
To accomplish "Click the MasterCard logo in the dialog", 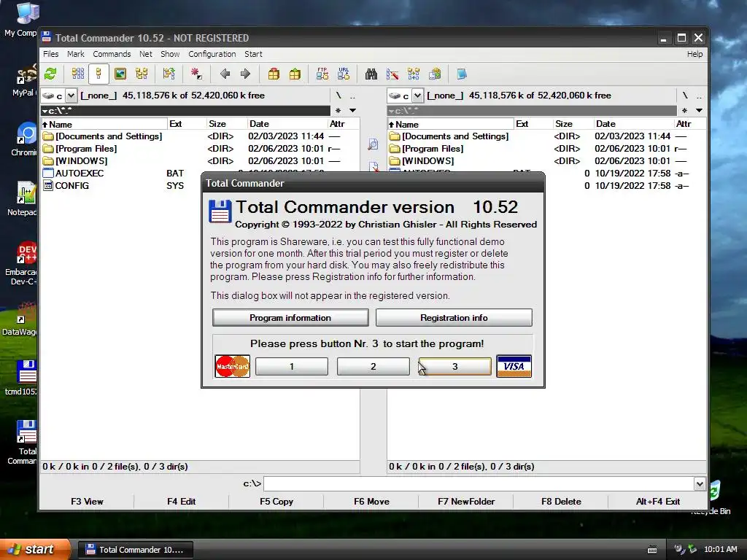I will [233, 366].
